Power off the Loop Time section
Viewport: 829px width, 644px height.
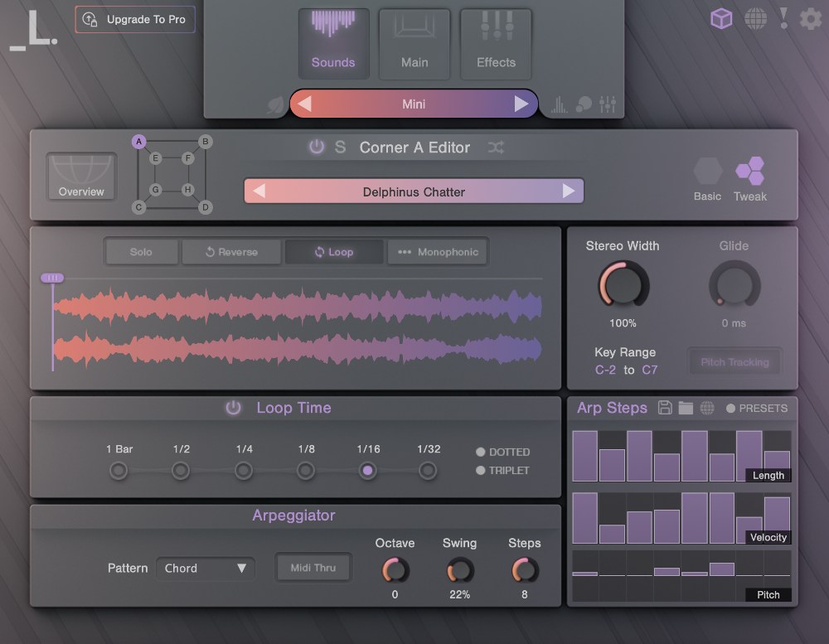pyautogui.click(x=233, y=408)
